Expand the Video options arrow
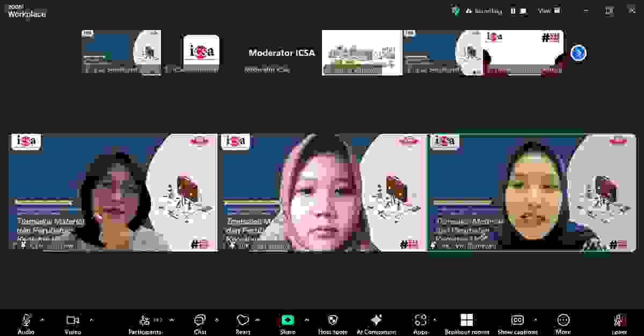Image resolution: width=644 pixels, height=336 pixels. (91, 319)
